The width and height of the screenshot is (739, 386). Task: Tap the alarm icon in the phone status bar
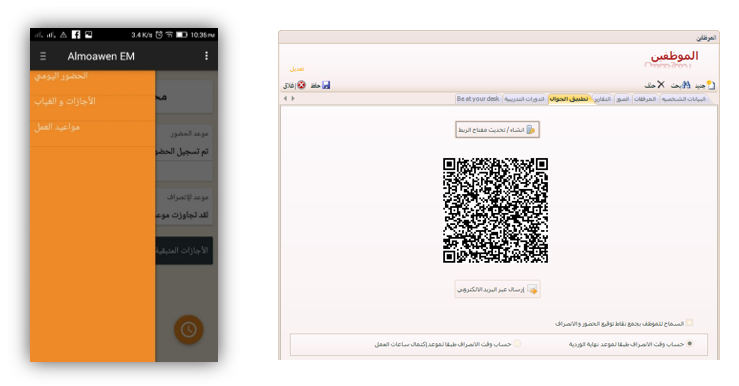point(159,35)
